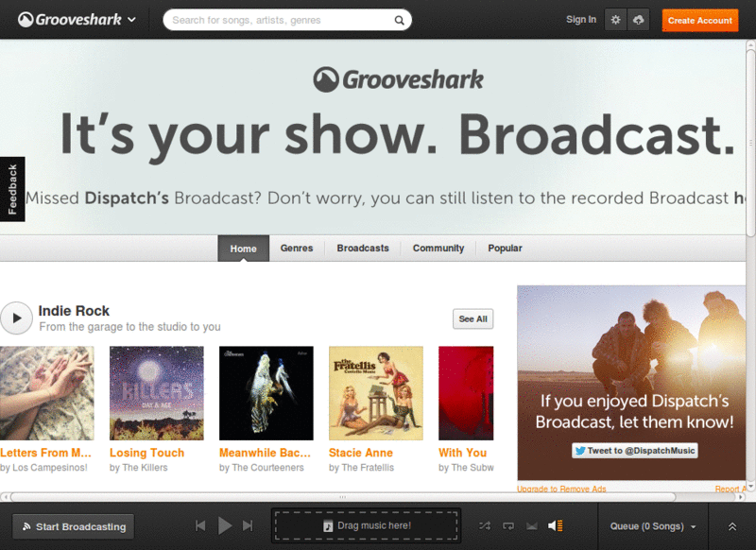The image size is (756, 550).
Task: Open The Courteeners album cover
Action: 266,393
